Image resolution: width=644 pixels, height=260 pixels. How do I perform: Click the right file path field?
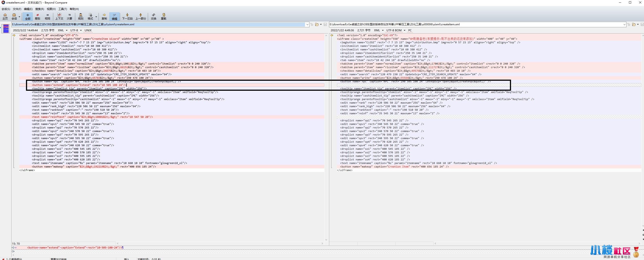pyautogui.click(x=476, y=24)
